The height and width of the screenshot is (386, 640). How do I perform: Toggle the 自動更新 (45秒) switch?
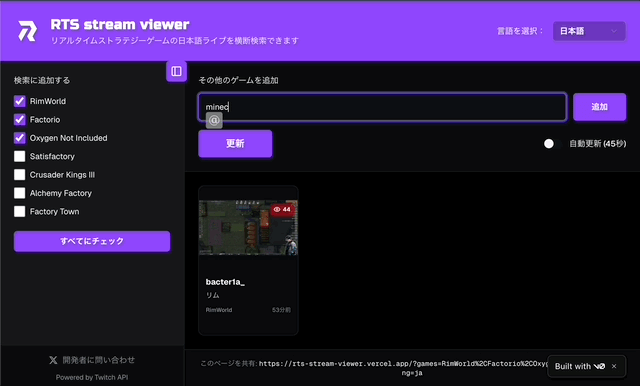[553, 144]
